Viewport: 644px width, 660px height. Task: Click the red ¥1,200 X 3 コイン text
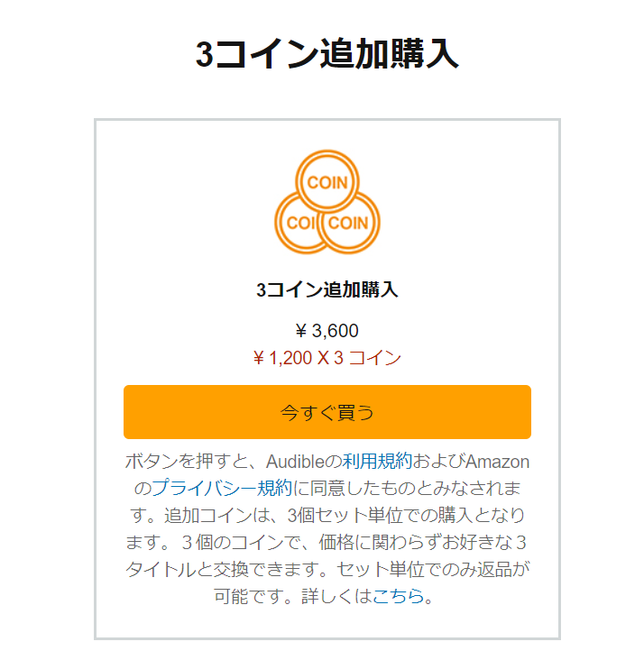327,358
